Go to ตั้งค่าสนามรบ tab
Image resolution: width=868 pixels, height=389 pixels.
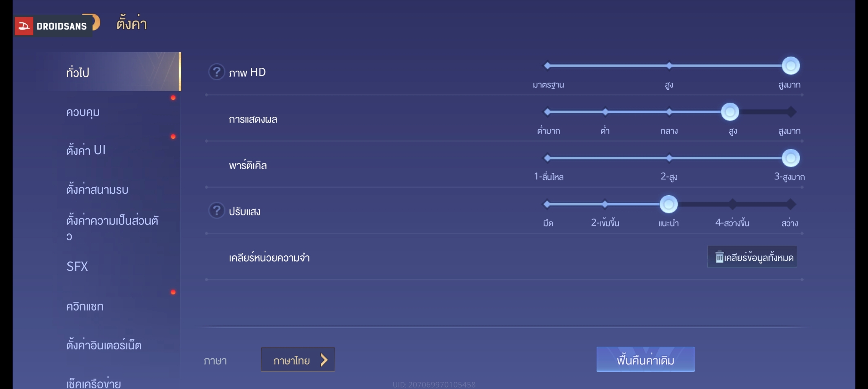(97, 189)
